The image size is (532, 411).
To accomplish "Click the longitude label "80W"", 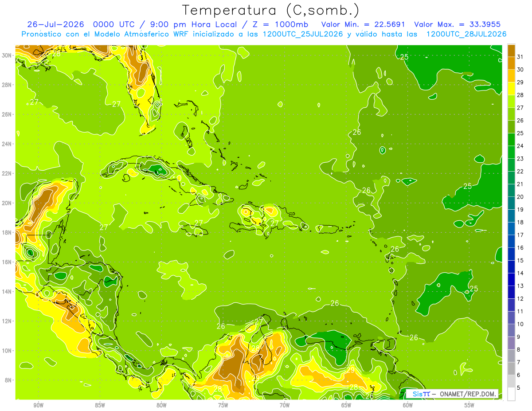I will click(161, 405).
